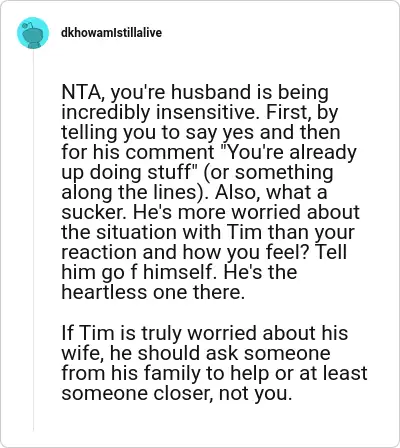
Task: Click the line 'sucker. He's more worried about'
Action: 211,213
